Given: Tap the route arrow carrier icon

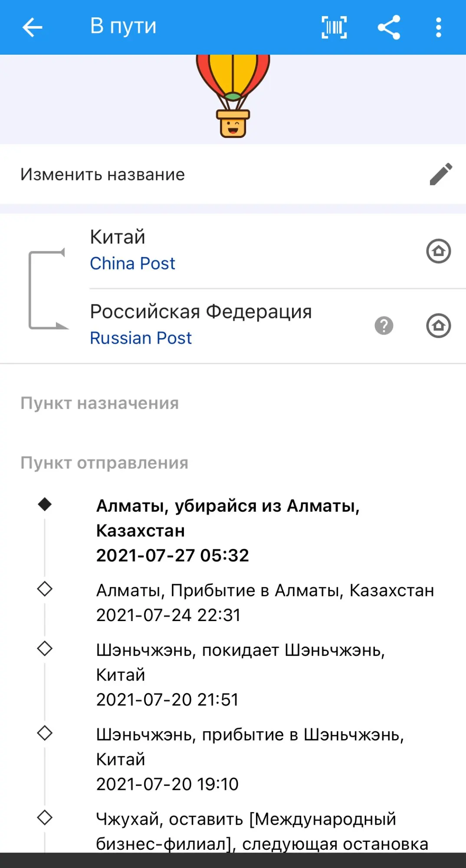Looking at the screenshot, I should coord(48,289).
